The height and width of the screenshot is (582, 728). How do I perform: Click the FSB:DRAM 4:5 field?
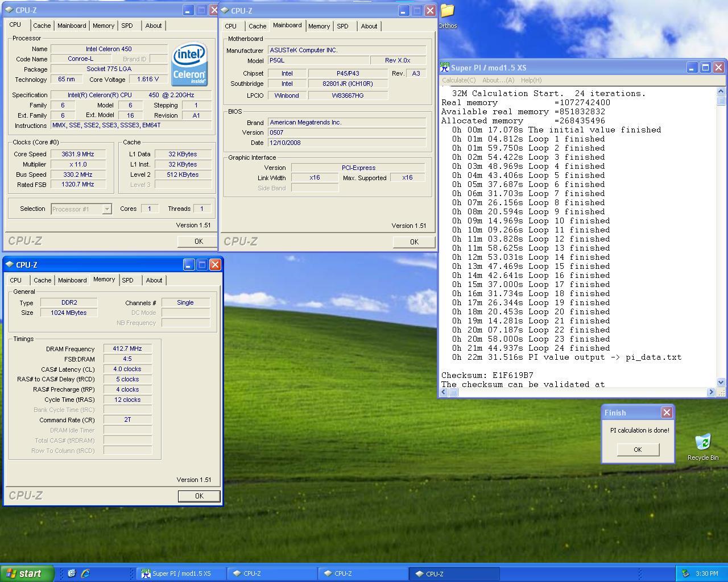127,359
